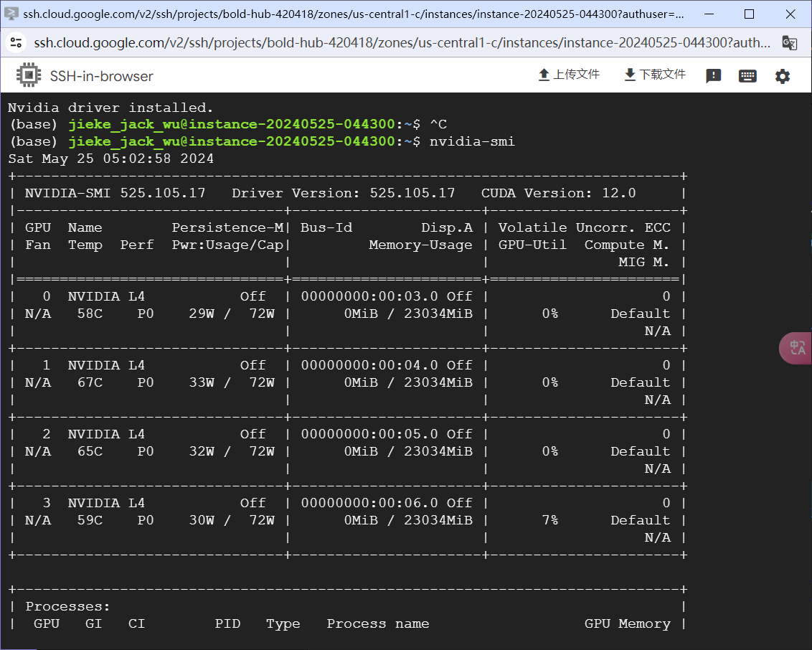
Task: Click the 'PID' column header
Action: [x=227, y=623]
